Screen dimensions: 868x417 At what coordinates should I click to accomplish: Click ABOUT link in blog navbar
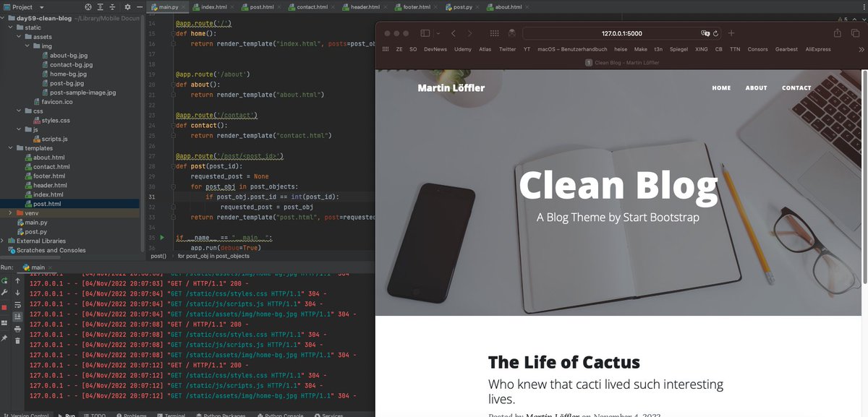(756, 88)
